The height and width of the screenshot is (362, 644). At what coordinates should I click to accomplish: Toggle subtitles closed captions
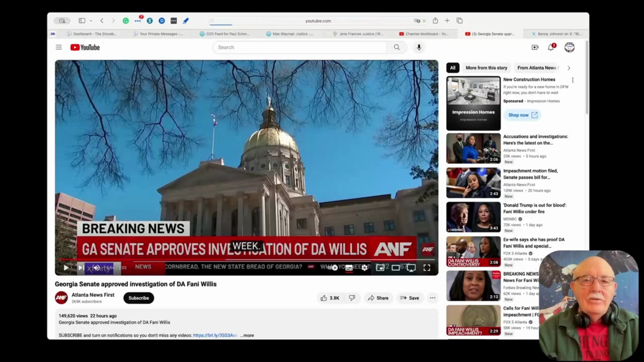349,268
